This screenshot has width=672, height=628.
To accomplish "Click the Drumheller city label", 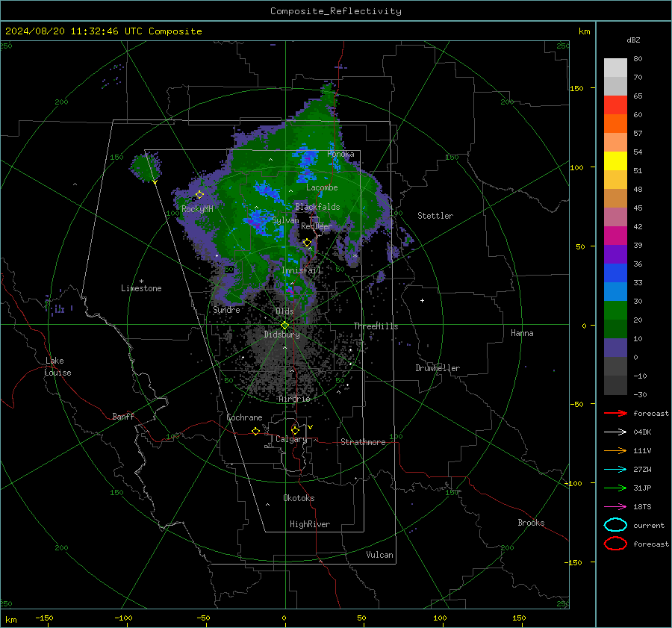I will (438, 368).
